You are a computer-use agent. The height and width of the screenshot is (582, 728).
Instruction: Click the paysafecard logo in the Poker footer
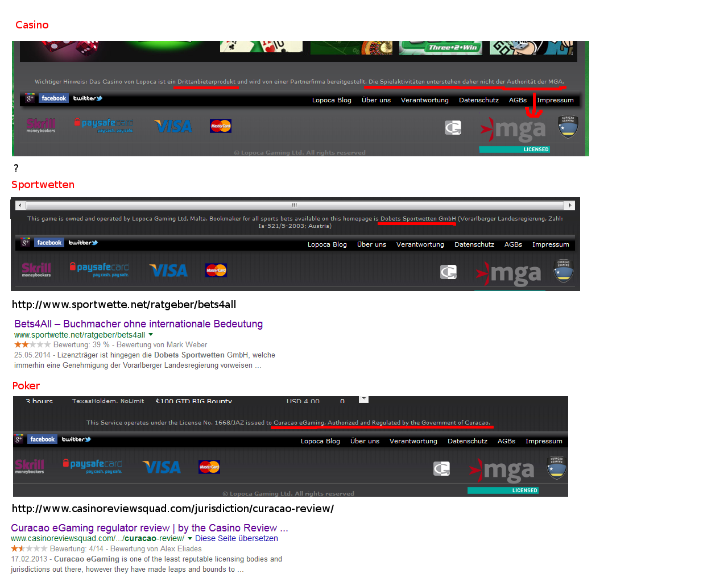(92, 466)
